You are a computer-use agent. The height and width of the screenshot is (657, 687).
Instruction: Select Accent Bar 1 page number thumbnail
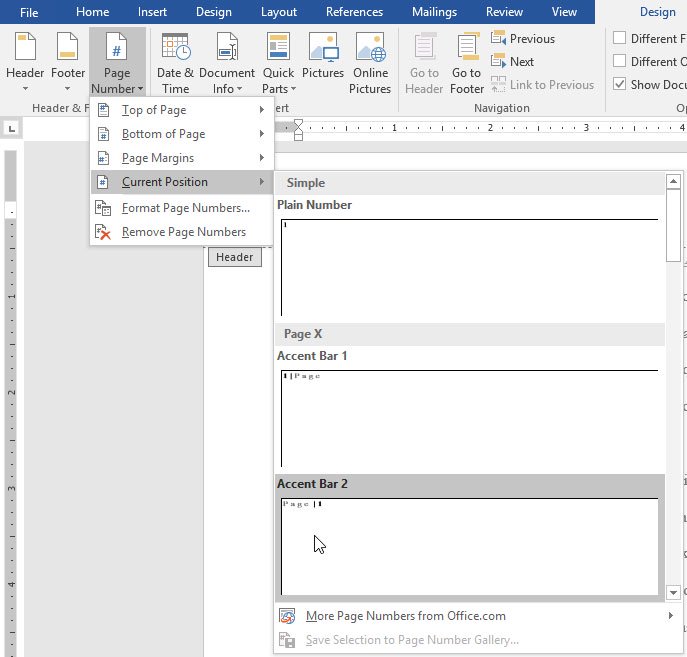469,418
